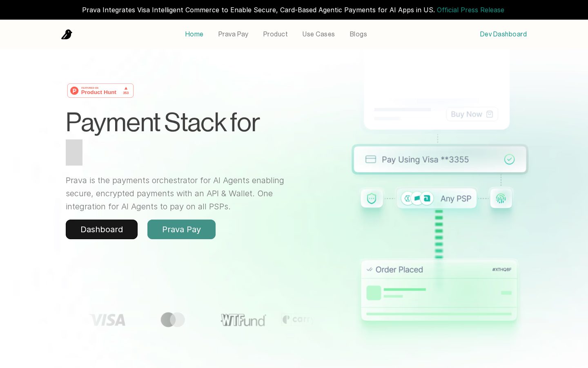Click the shield security icon

(372, 199)
